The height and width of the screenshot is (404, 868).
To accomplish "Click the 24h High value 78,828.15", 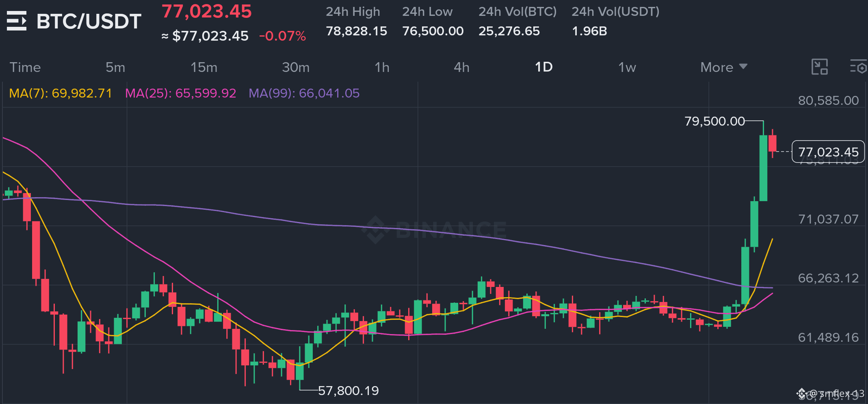I will tap(357, 31).
